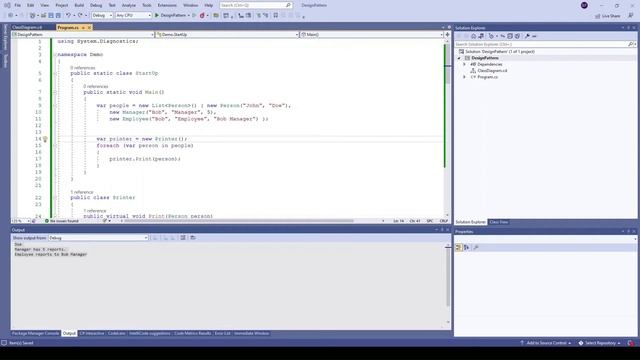This screenshot has height=360, width=640.
Task: Click the Hot Reload flame icon
Action: coord(202,16)
